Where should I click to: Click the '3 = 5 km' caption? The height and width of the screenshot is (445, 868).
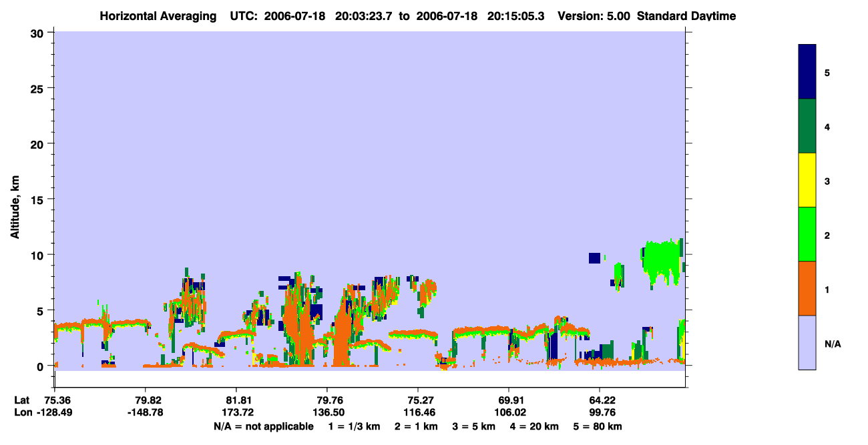[x=475, y=426]
